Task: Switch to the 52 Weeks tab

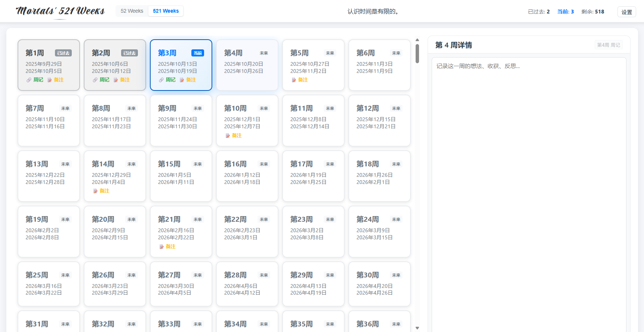Action: pyautogui.click(x=132, y=11)
